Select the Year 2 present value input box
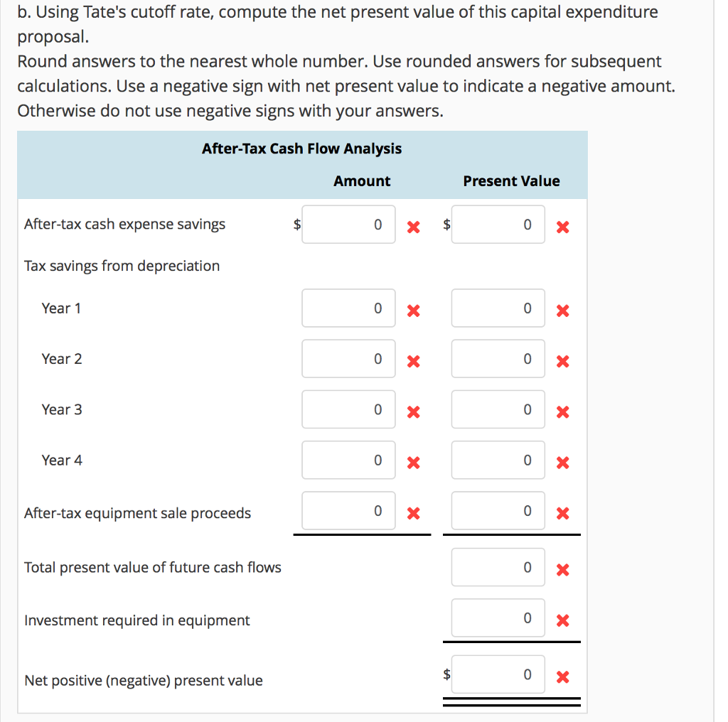The image size is (728, 722). coord(498,359)
